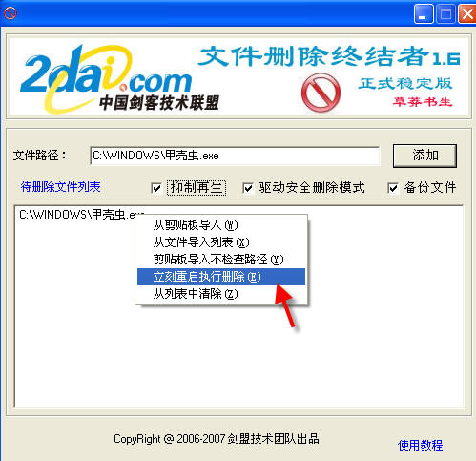Maximize the window
Viewport: 476px width, 461px height.
(445, 14)
